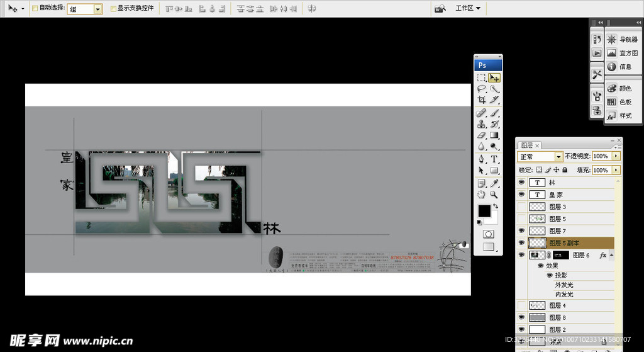Select the Horizontal Type tool
The image size is (644, 352).
tap(494, 159)
